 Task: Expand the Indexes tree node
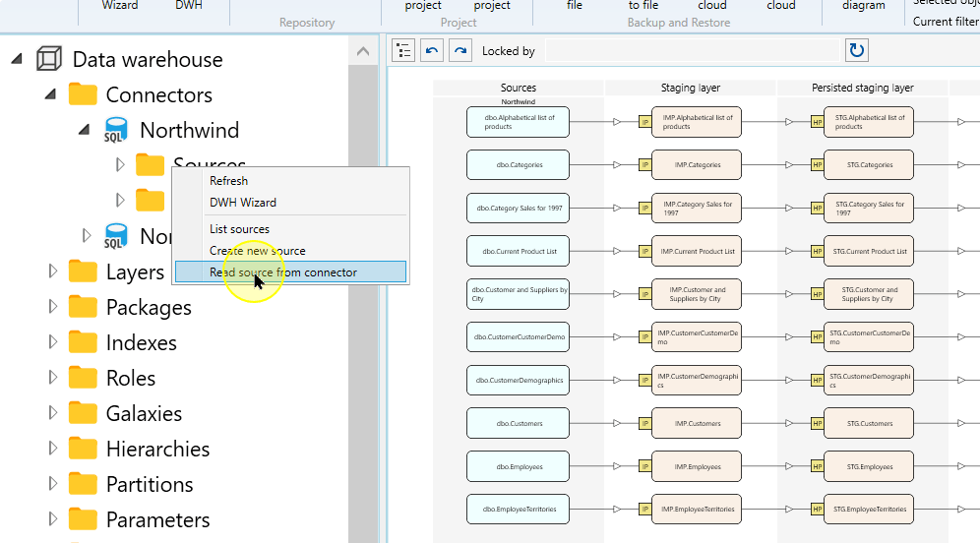[x=53, y=342]
